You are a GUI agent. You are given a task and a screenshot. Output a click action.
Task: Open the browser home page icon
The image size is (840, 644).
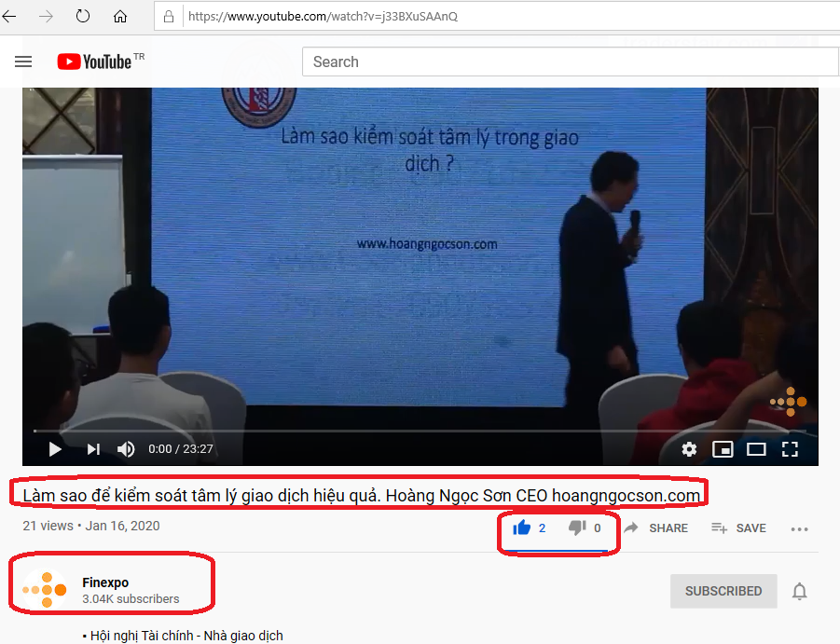pyautogui.click(x=120, y=17)
